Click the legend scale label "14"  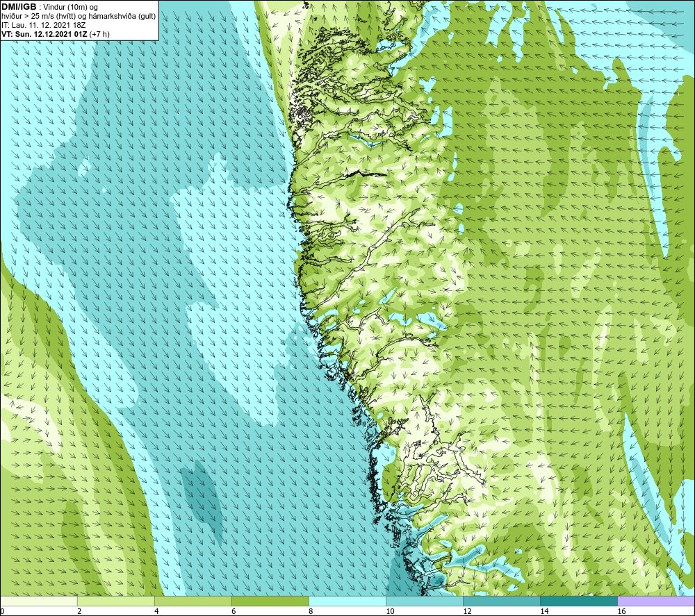(544, 611)
